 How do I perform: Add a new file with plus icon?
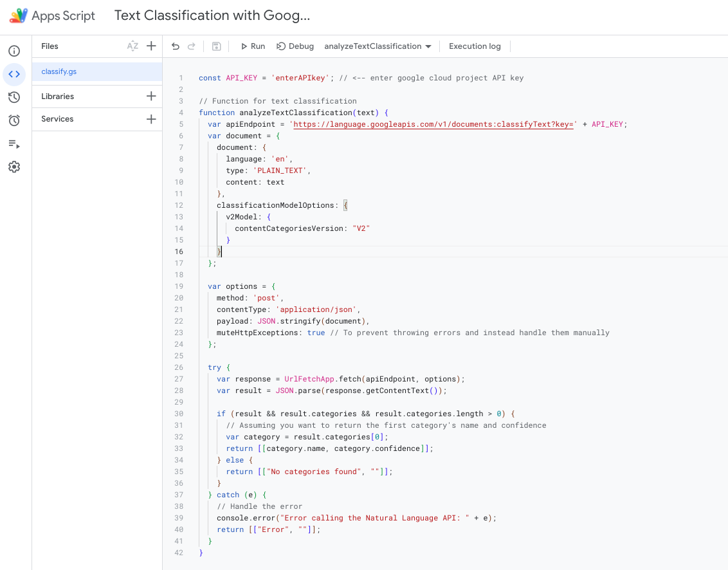(151, 46)
